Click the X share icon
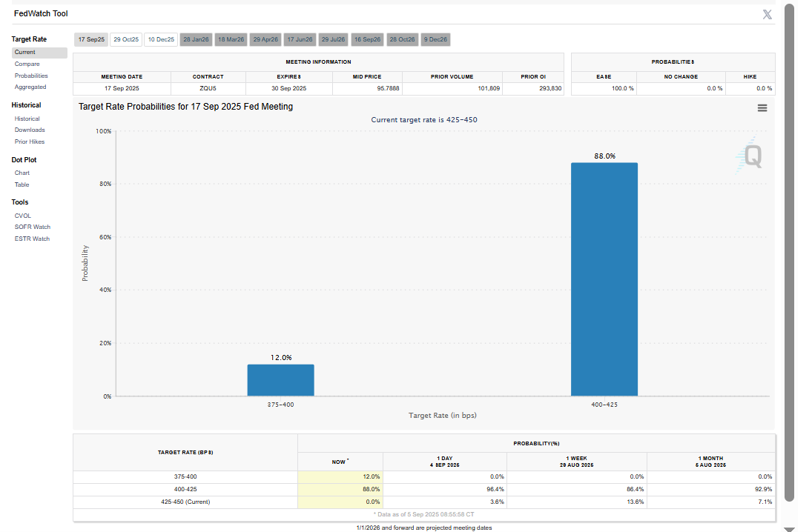This screenshot has width=812, height=532. click(x=768, y=14)
